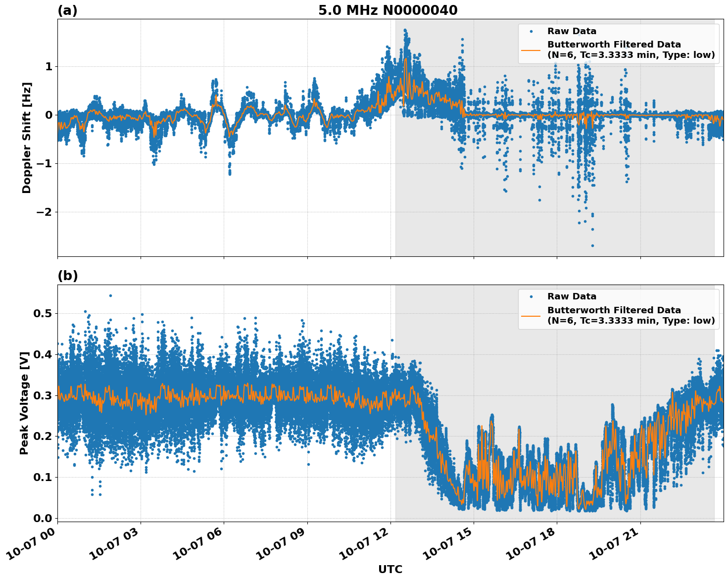The height and width of the screenshot is (580, 728).
Task: Select the panel label (b)
Action: [67, 276]
